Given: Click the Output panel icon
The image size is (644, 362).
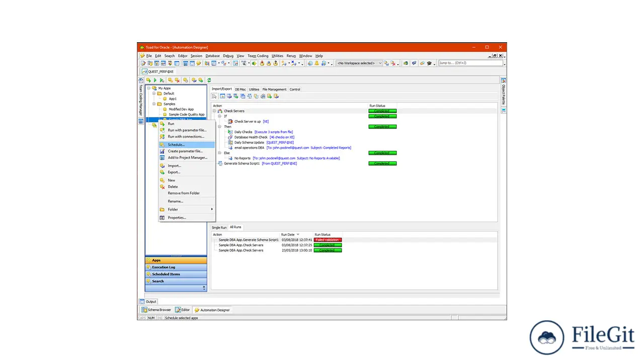Looking at the screenshot, I should (x=142, y=302).
